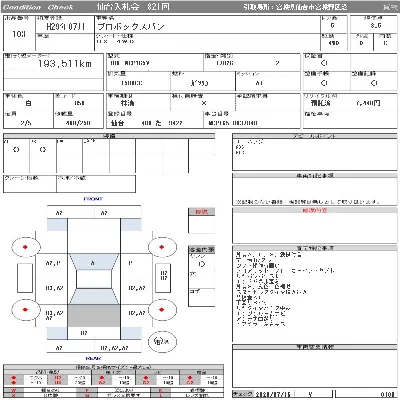Viewport: 400px width, 400px height.
Task: Click the lot number 103 box
Action: [x=19, y=34]
